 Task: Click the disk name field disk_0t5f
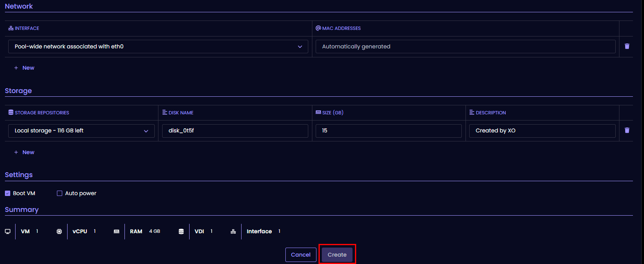[235, 131]
